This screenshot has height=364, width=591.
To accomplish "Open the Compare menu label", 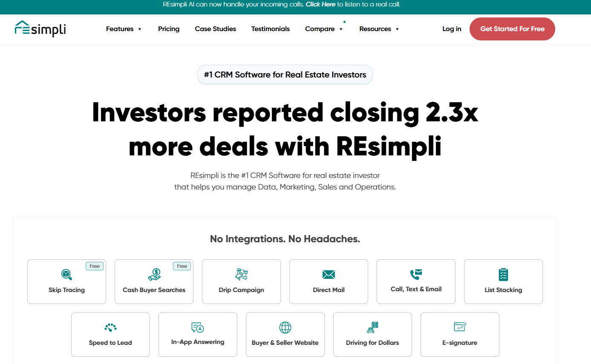I will (320, 29).
